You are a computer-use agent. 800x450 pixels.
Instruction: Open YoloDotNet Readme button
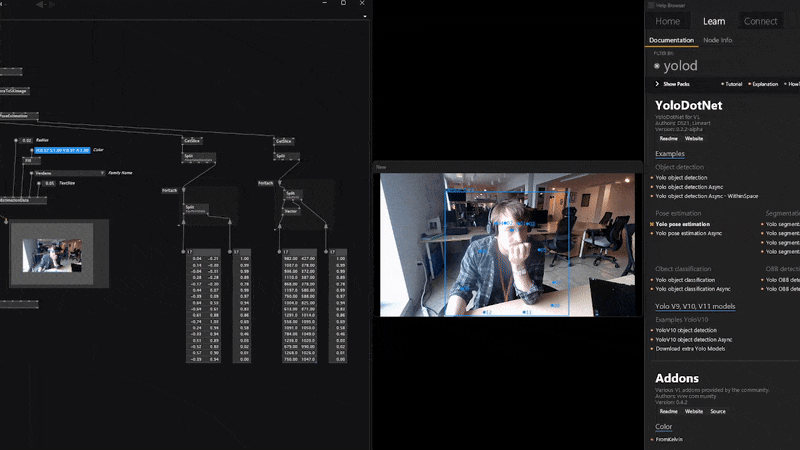[668, 139]
